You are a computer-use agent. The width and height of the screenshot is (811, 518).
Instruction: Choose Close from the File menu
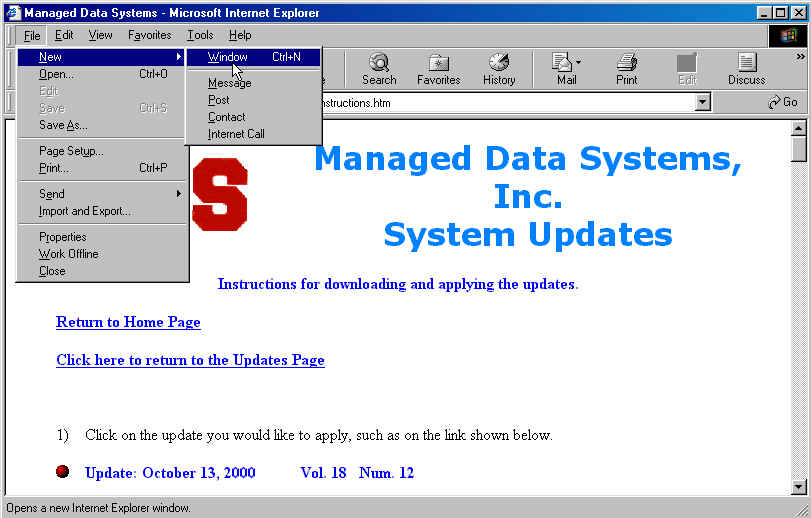tap(101, 271)
